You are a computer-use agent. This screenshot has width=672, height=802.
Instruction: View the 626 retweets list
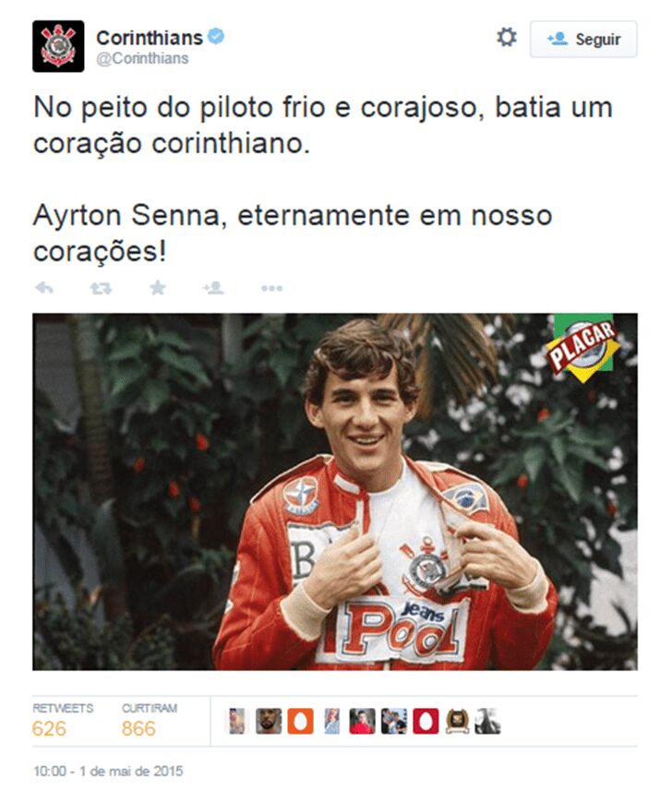point(63,721)
